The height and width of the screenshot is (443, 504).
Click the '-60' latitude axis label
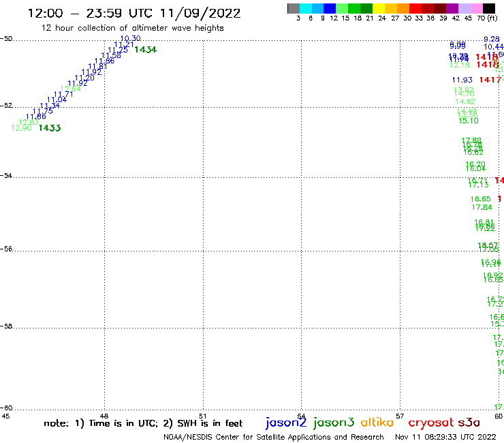click(x=6, y=408)
